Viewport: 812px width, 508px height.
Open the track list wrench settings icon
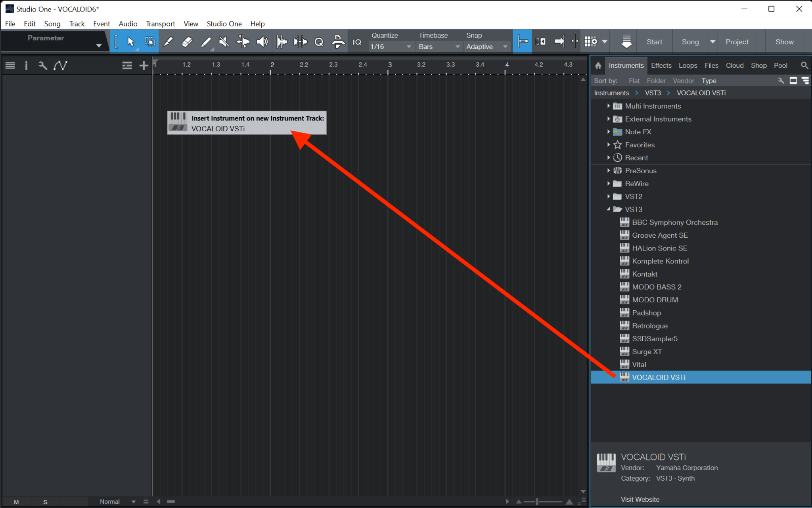coord(42,65)
